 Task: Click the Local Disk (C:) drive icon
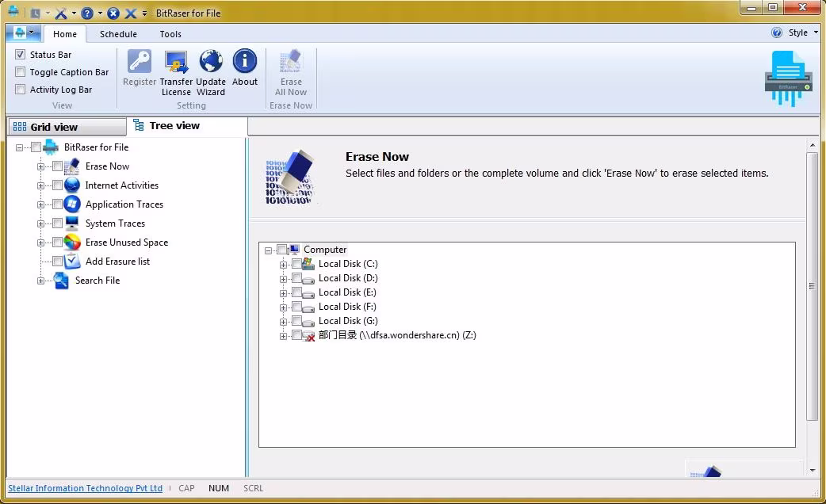pyautogui.click(x=308, y=263)
